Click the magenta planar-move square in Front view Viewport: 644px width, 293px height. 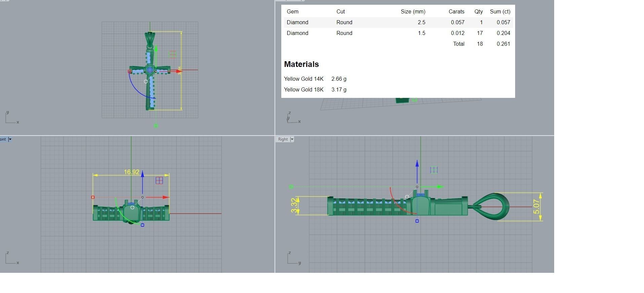[159, 181]
